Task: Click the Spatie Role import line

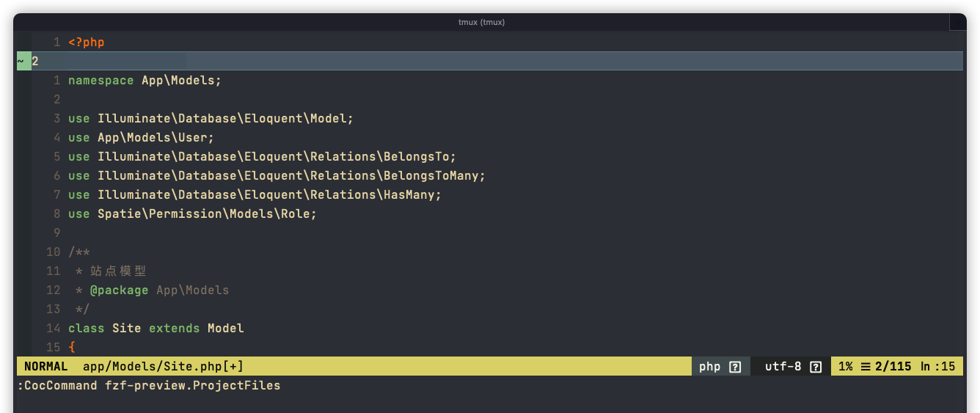Action: (192, 214)
